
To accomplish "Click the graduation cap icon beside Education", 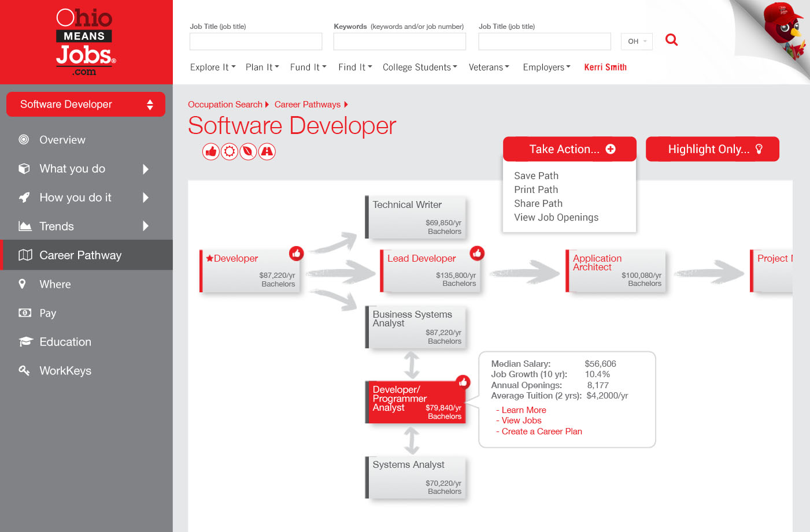I will pos(25,341).
